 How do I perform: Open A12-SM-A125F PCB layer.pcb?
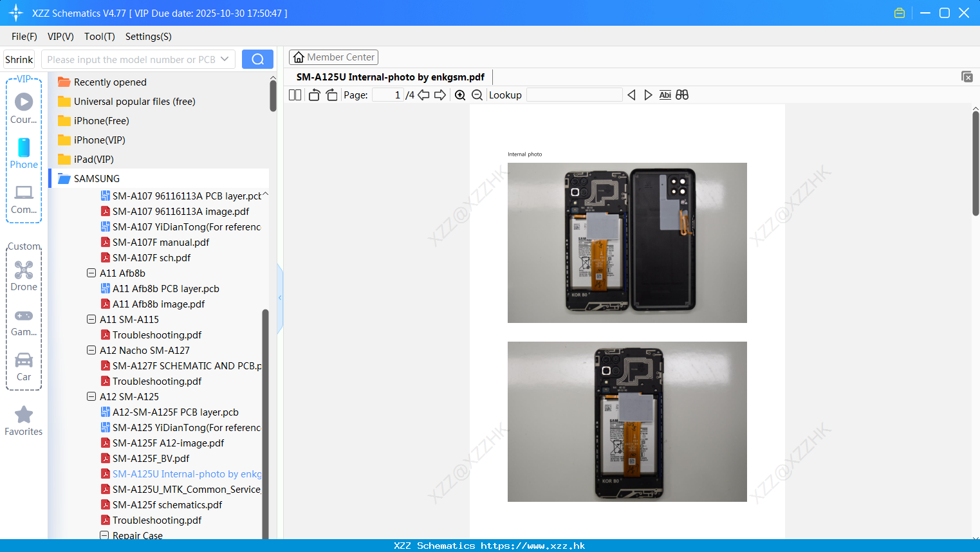[x=175, y=412]
